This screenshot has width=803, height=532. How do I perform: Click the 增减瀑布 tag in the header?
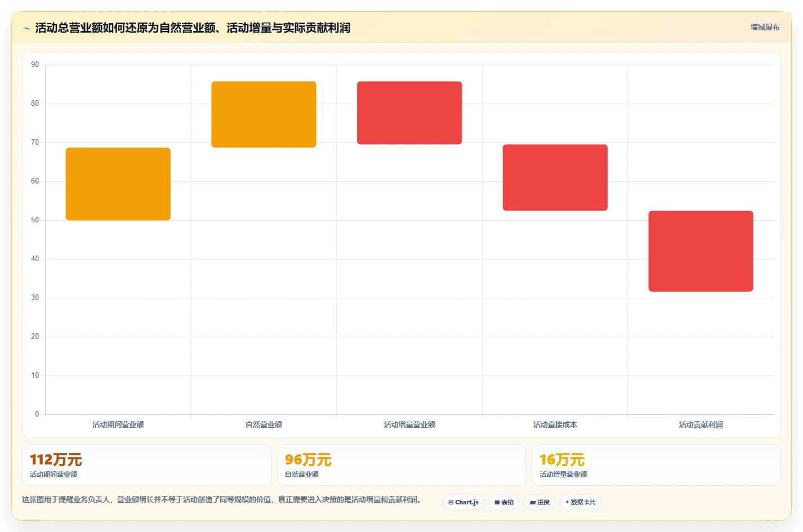765,27
